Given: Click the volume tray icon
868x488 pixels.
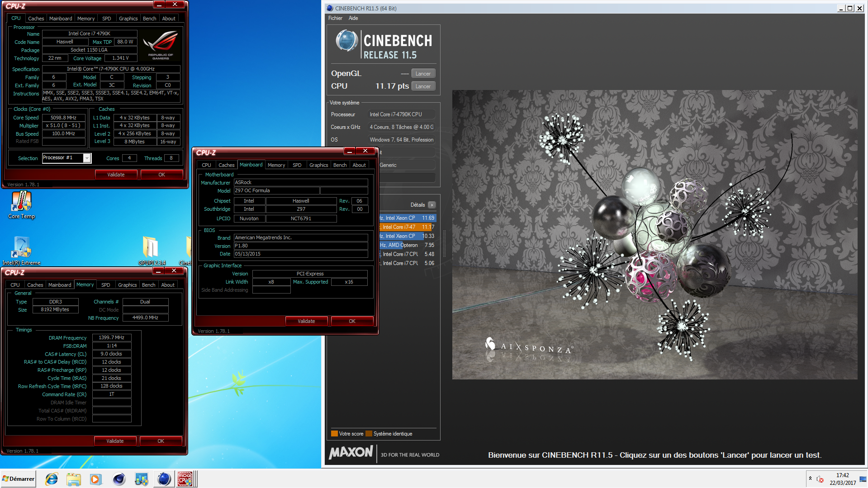Looking at the screenshot, I should point(820,479).
